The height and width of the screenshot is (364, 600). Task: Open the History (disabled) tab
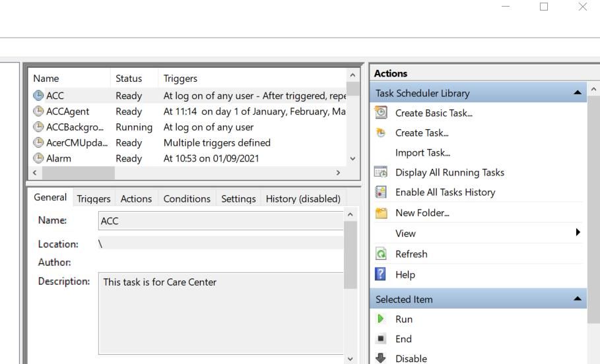click(x=302, y=198)
